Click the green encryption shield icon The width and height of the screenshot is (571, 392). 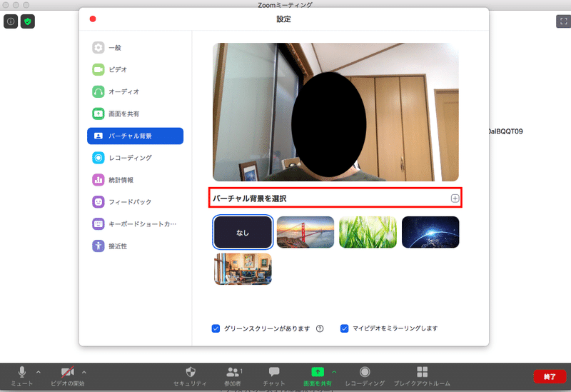tap(28, 21)
